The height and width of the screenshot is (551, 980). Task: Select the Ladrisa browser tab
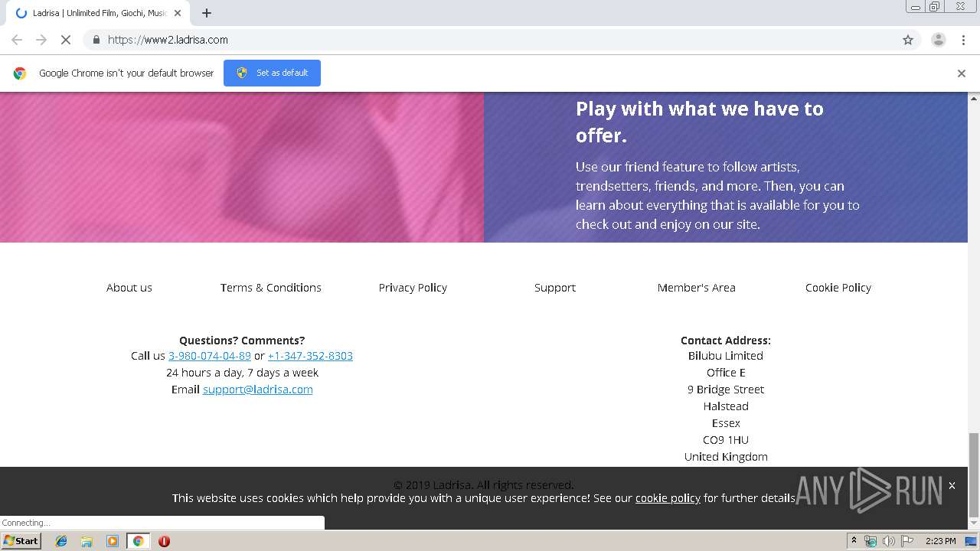pos(97,13)
